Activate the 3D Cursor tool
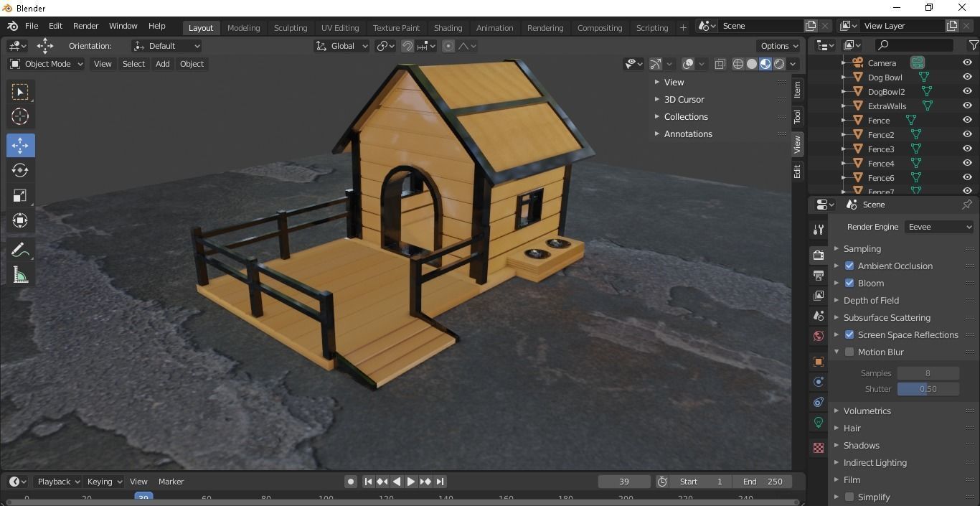This screenshot has height=506, width=980. click(20, 117)
